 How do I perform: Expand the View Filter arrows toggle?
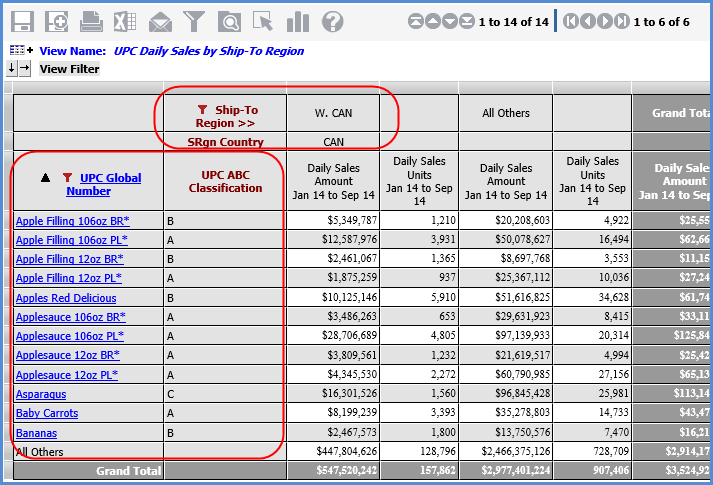(19, 68)
